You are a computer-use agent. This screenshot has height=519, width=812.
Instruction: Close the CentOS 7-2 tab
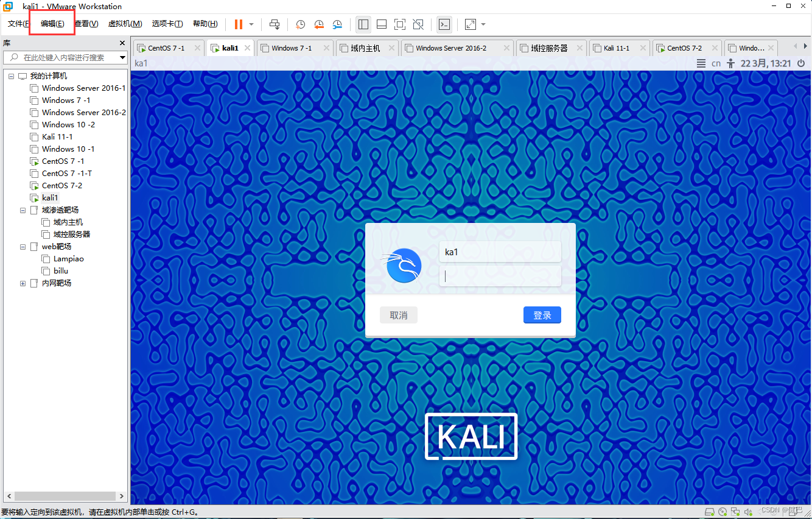point(715,48)
